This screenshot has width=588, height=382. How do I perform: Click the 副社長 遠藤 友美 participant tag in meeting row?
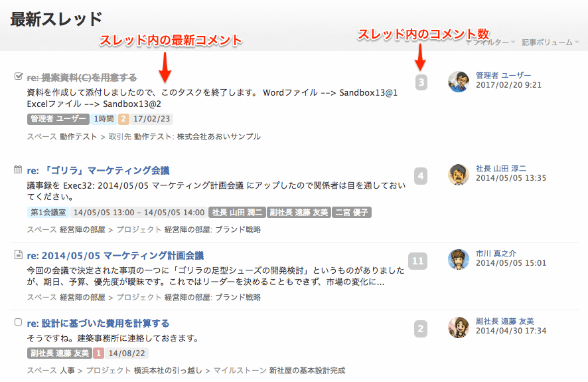(x=299, y=213)
